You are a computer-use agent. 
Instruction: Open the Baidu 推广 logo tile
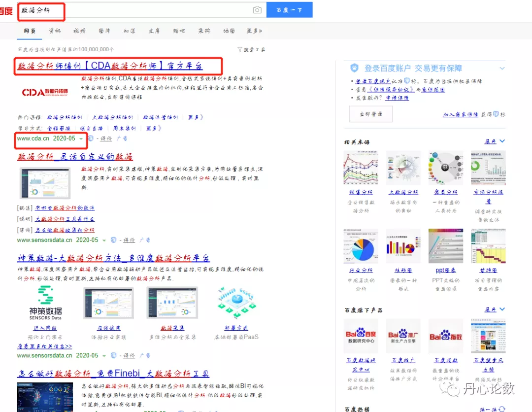point(403,336)
